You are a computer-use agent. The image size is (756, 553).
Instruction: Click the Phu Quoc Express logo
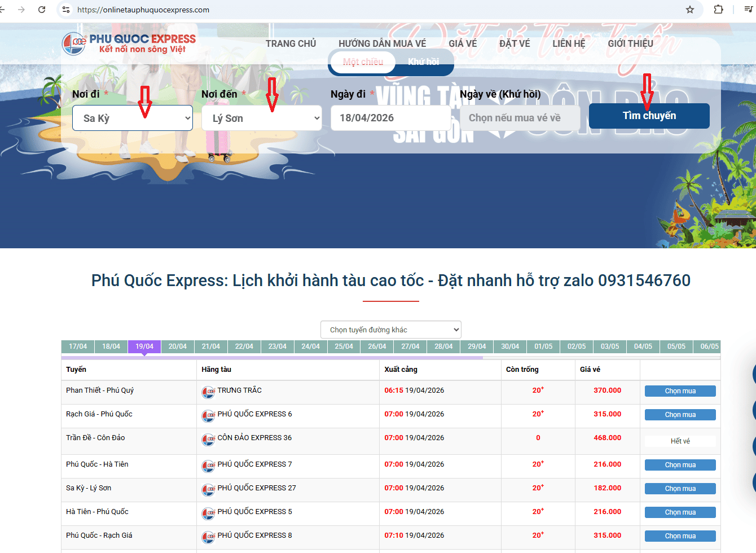(129, 43)
